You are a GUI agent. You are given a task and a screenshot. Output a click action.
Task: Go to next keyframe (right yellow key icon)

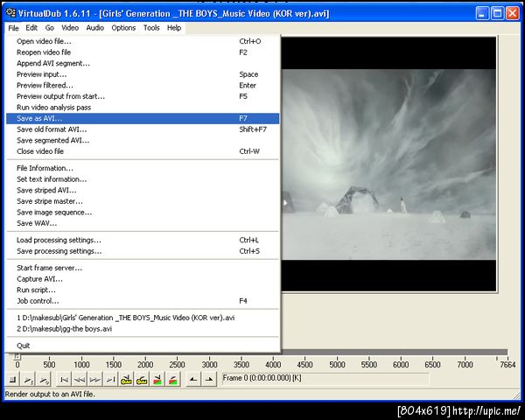(142, 380)
